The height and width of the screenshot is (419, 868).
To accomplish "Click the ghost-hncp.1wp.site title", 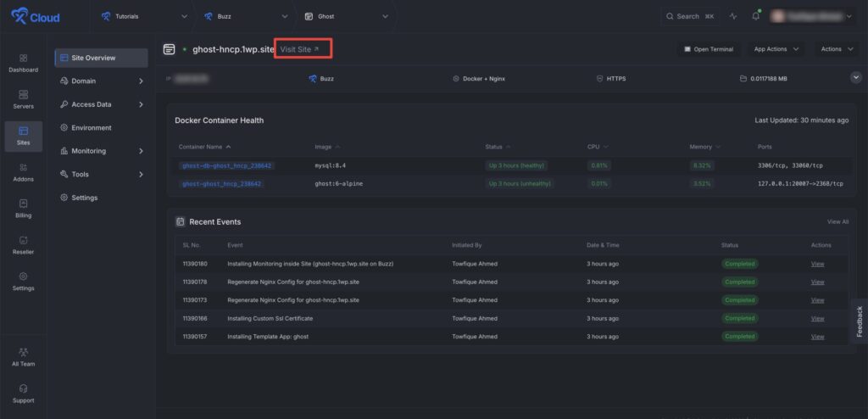I will point(233,49).
